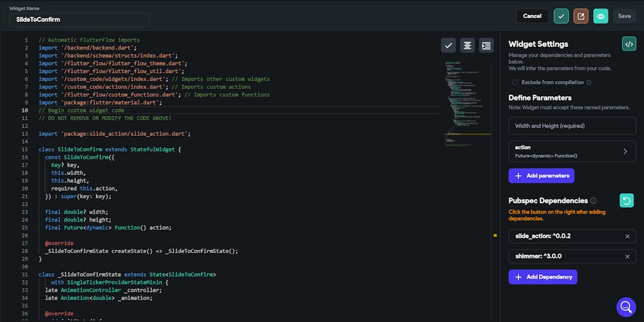Toggle the eye preview button
Viewport: 644px width, 322px height.
[601, 16]
